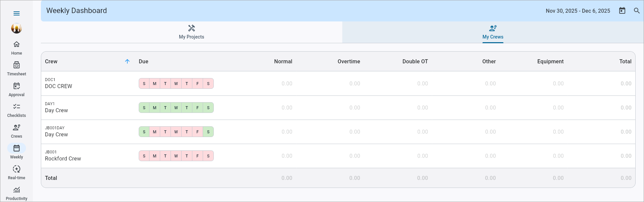The height and width of the screenshot is (202, 644).
Task: Toggle Friday for Rockford Crew
Action: click(197, 156)
